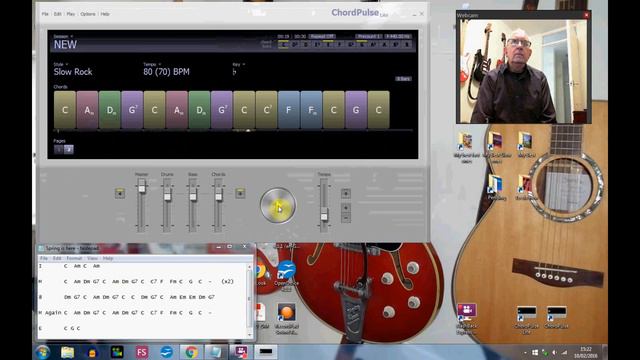Select the highlighted first key in chord root row
The height and width of the screenshot is (360, 640).
283,44
